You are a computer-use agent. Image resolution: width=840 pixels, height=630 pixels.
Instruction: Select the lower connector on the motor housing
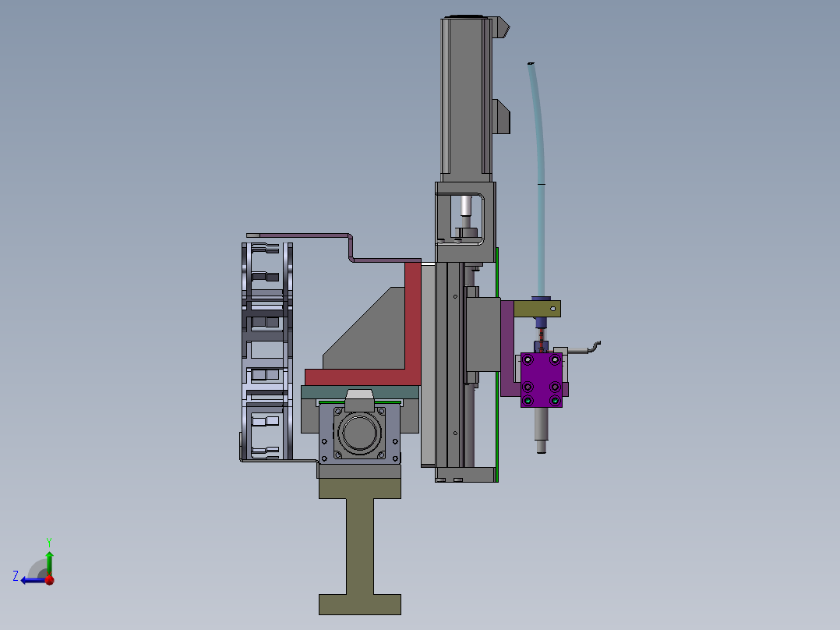click(x=501, y=116)
